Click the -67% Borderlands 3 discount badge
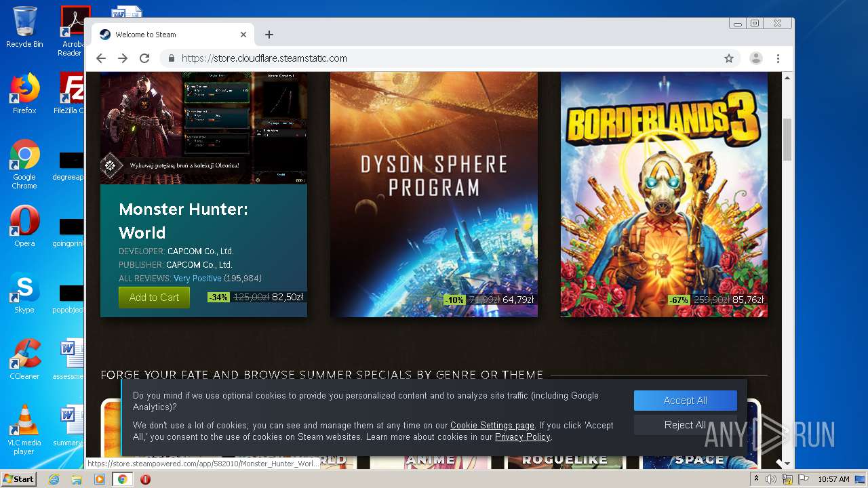 [x=679, y=300]
